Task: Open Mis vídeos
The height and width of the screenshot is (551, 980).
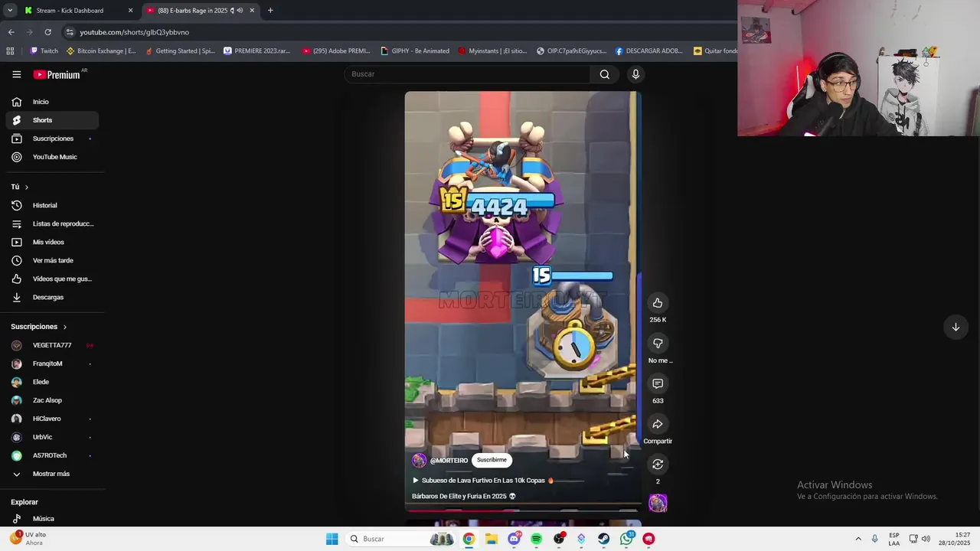Action: point(52,242)
